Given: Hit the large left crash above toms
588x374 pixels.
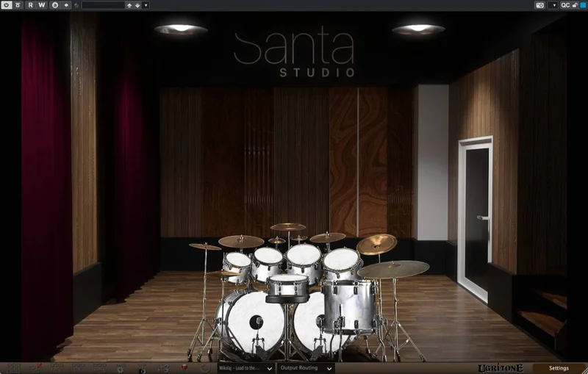Looking at the screenshot, I should pyautogui.click(x=241, y=241).
